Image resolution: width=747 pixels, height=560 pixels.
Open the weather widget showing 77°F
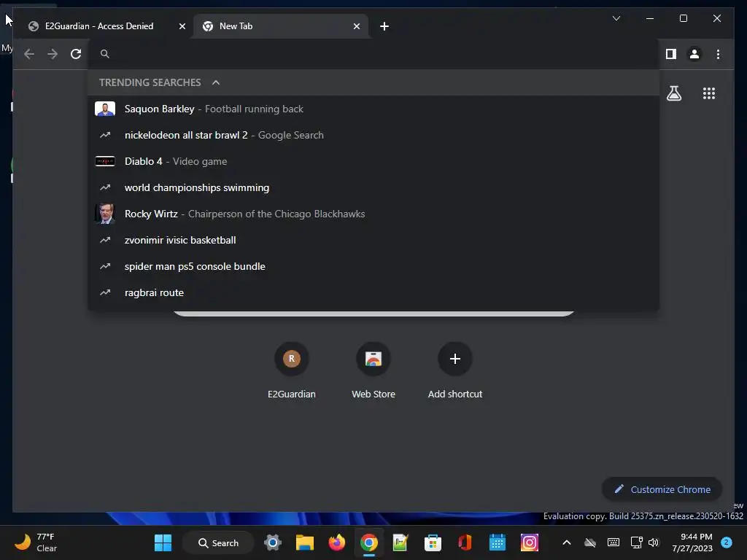36,542
